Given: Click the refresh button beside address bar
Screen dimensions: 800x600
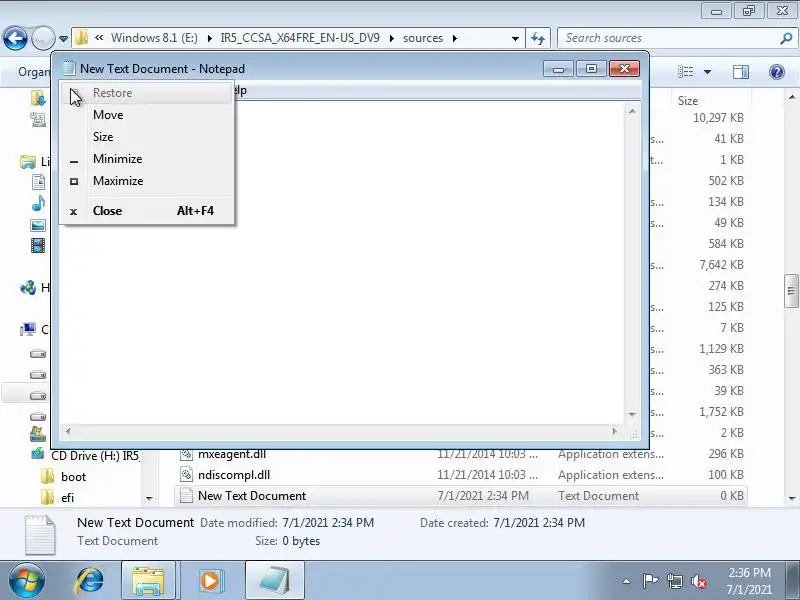Looking at the screenshot, I should coord(538,38).
